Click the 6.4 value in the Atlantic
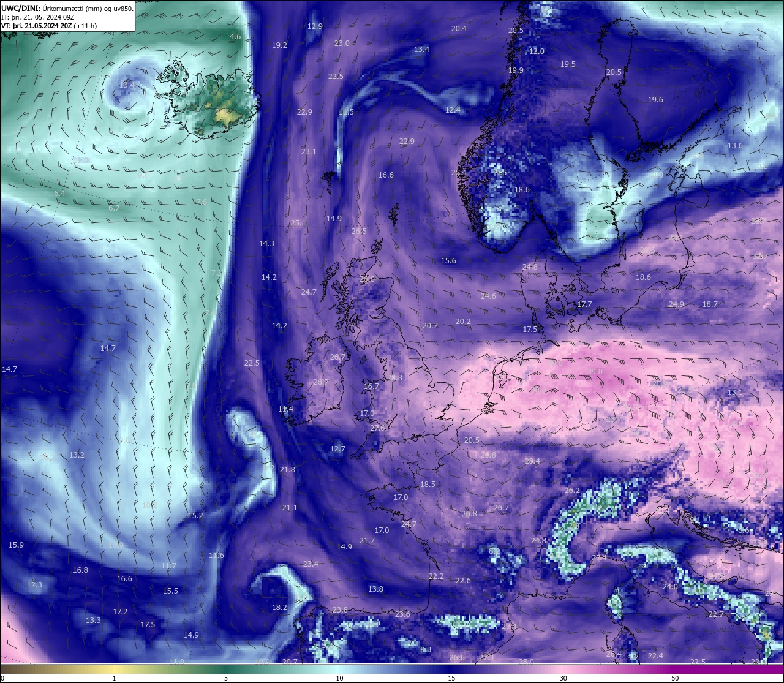784x683 pixels. point(59,194)
